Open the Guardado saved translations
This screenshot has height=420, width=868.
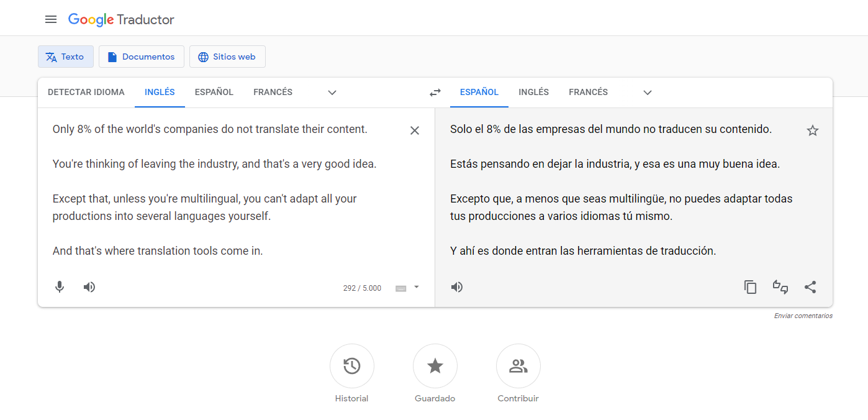[x=435, y=373]
